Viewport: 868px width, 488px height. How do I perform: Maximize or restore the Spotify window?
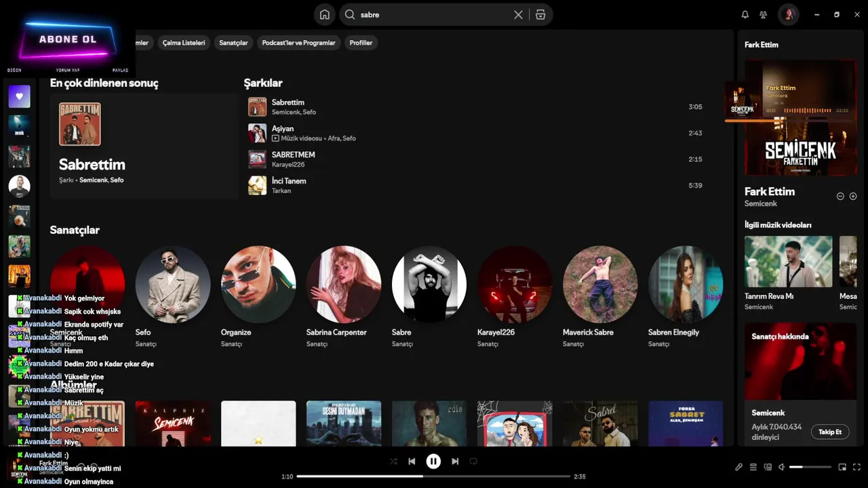pyautogui.click(x=837, y=15)
